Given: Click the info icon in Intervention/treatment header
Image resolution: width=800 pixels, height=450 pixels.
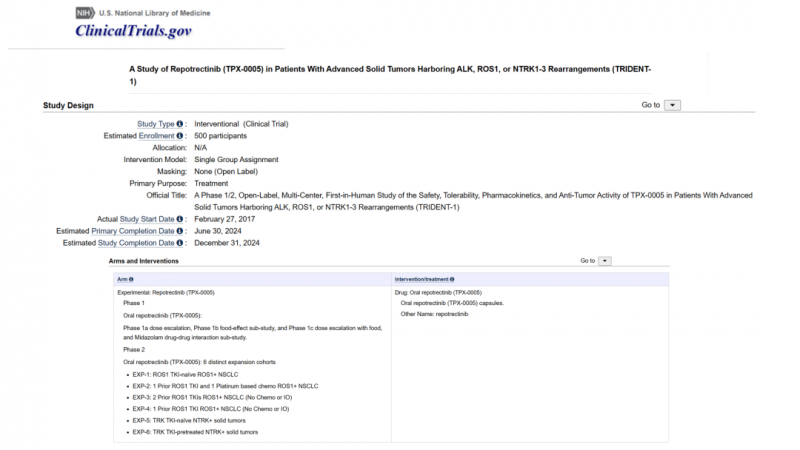Looking at the screenshot, I should click(451, 280).
